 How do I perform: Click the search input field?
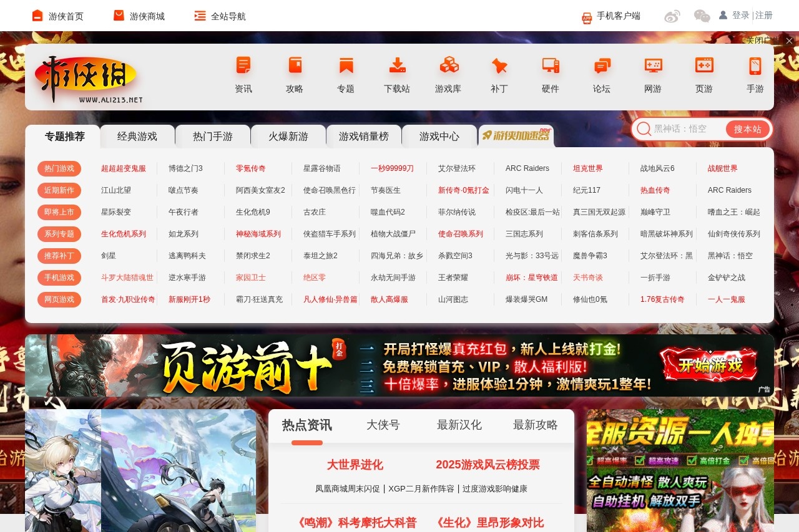tap(688, 129)
